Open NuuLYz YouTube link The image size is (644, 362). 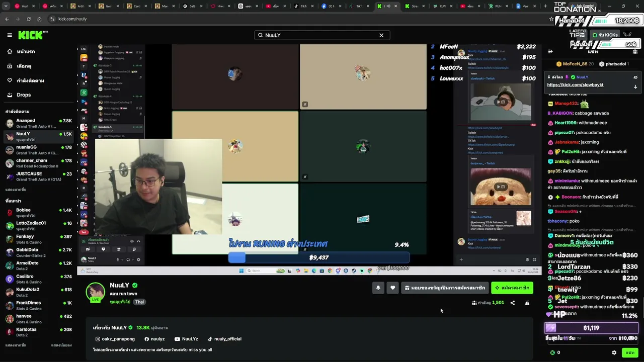tap(186, 339)
